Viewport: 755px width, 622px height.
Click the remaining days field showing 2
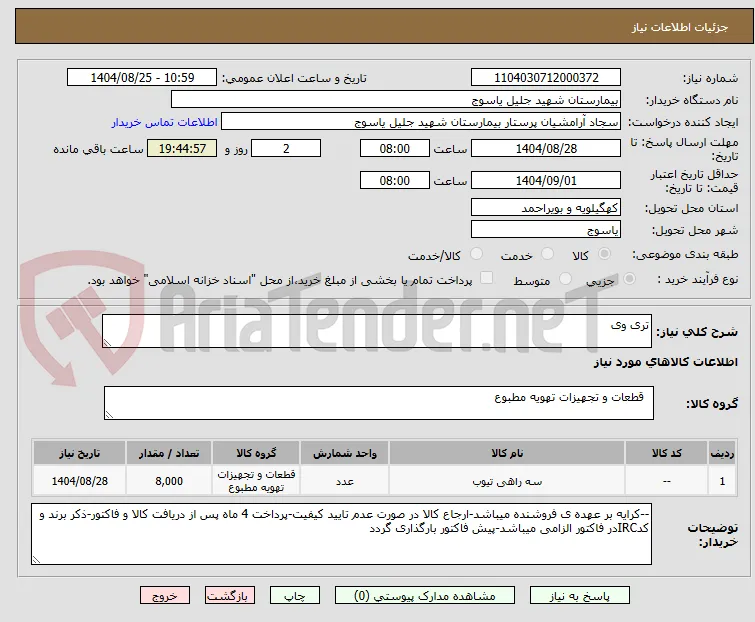(286, 148)
